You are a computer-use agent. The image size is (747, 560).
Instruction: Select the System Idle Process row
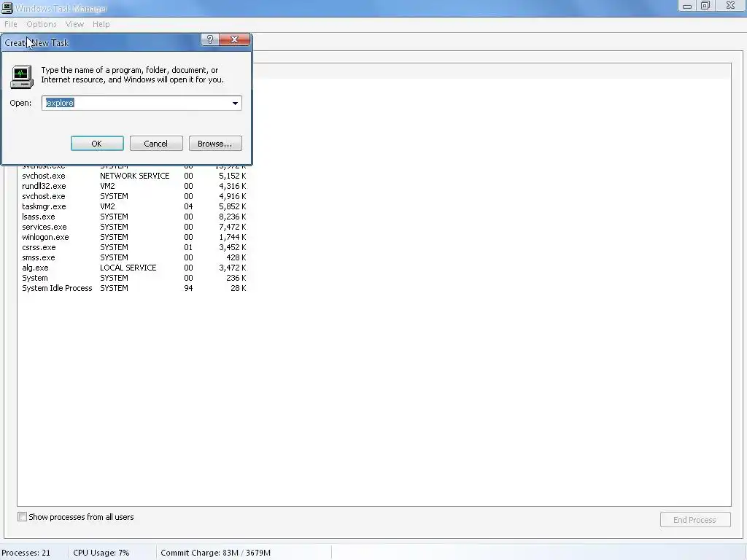coord(134,288)
